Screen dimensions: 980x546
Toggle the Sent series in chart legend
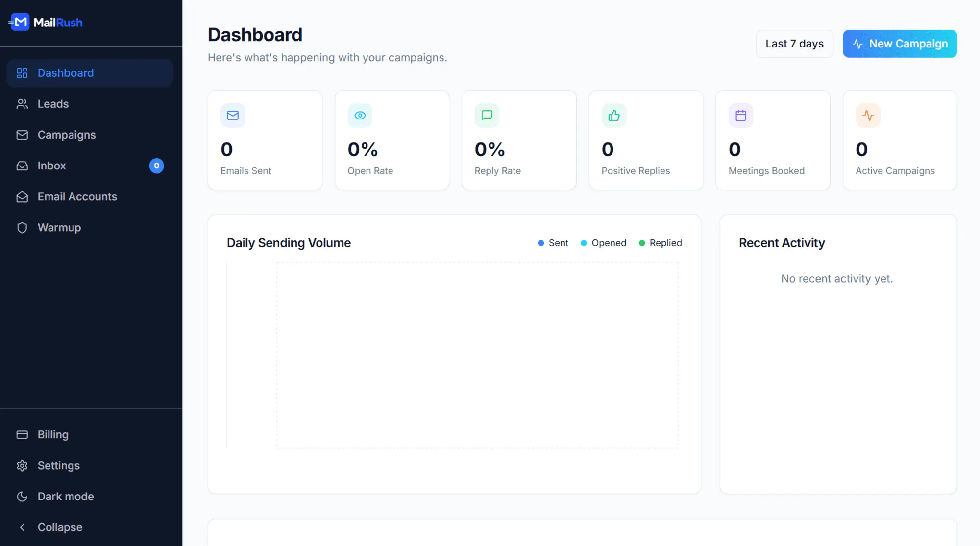(x=553, y=243)
